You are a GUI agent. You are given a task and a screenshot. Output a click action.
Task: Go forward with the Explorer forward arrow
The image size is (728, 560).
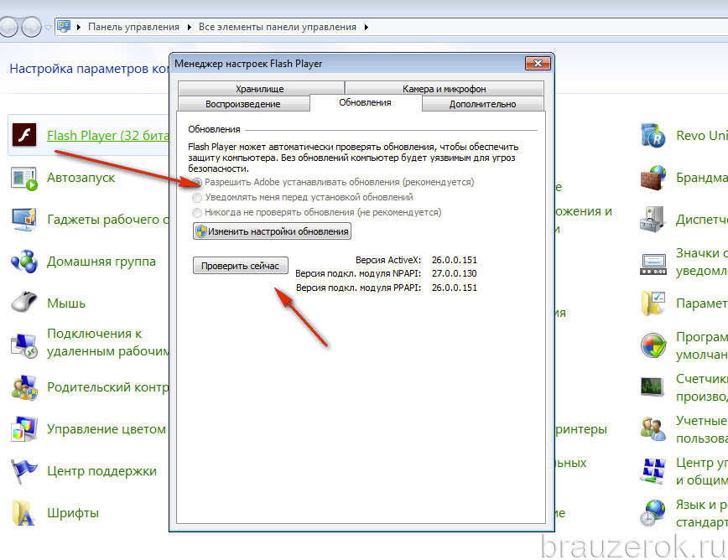31,27
